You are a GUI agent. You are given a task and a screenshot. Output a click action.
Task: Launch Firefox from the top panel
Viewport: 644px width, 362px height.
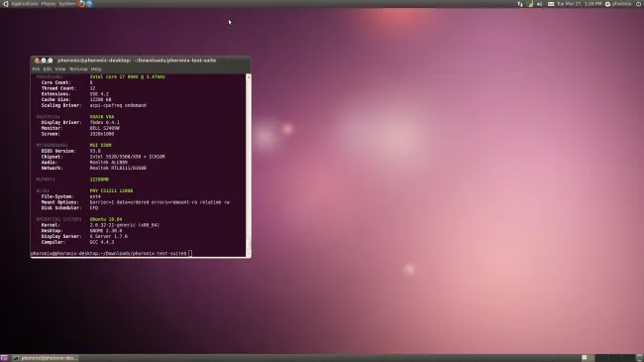[x=81, y=4]
